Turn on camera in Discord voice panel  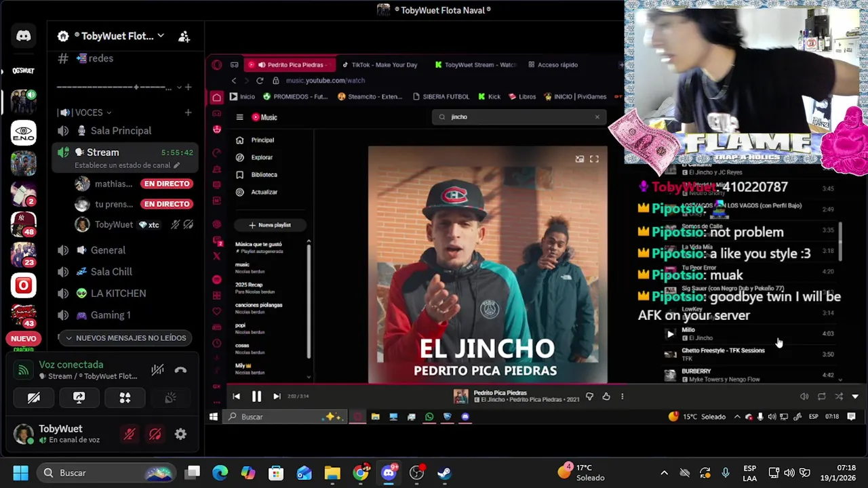pos(34,398)
